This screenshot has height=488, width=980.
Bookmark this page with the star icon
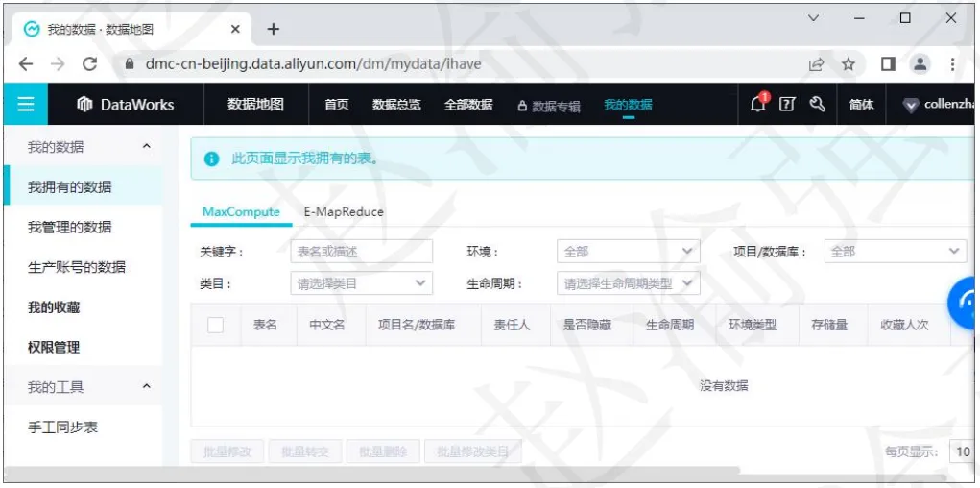(849, 63)
